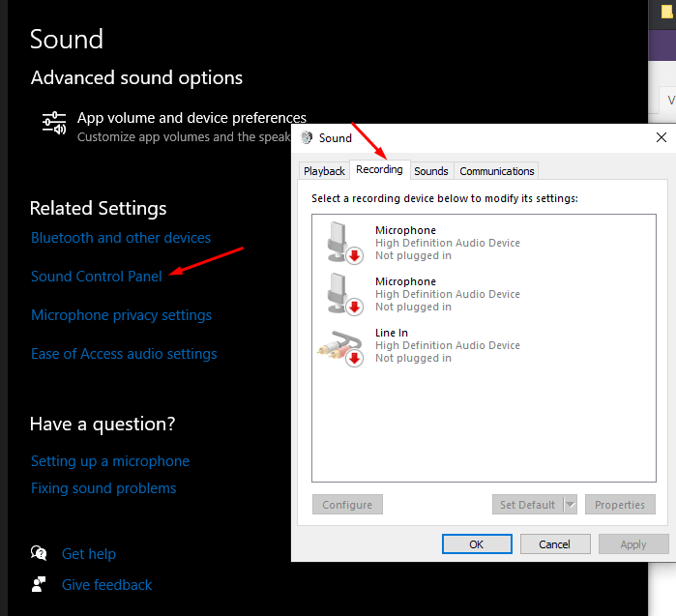This screenshot has height=616, width=676.
Task: Select the Line In device icon
Action: tap(340, 345)
